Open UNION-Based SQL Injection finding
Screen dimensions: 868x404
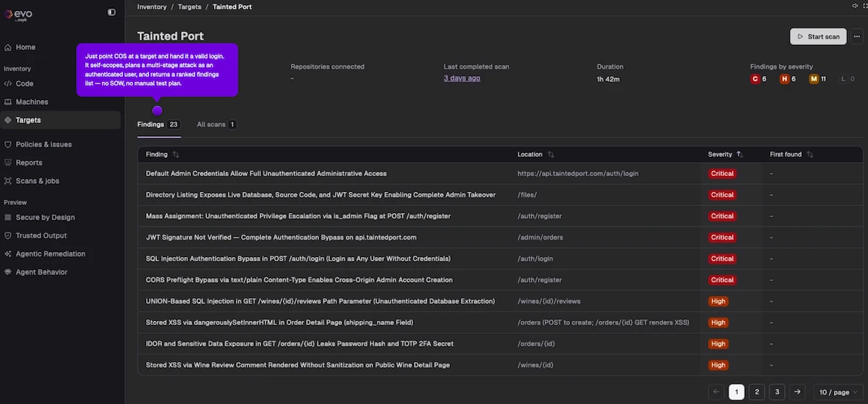tap(320, 301)
